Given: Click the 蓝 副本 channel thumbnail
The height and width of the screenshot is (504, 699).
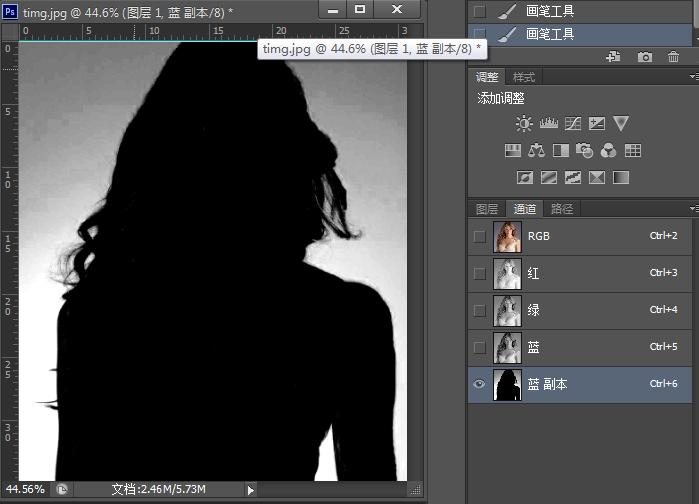Looking at the screenshot, I should (507, 385).
